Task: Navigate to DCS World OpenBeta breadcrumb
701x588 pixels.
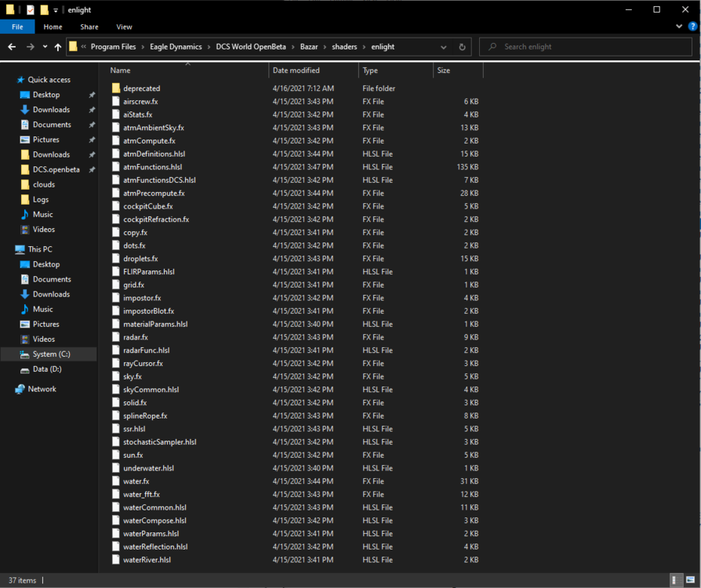Action: (x=251, y=46)
